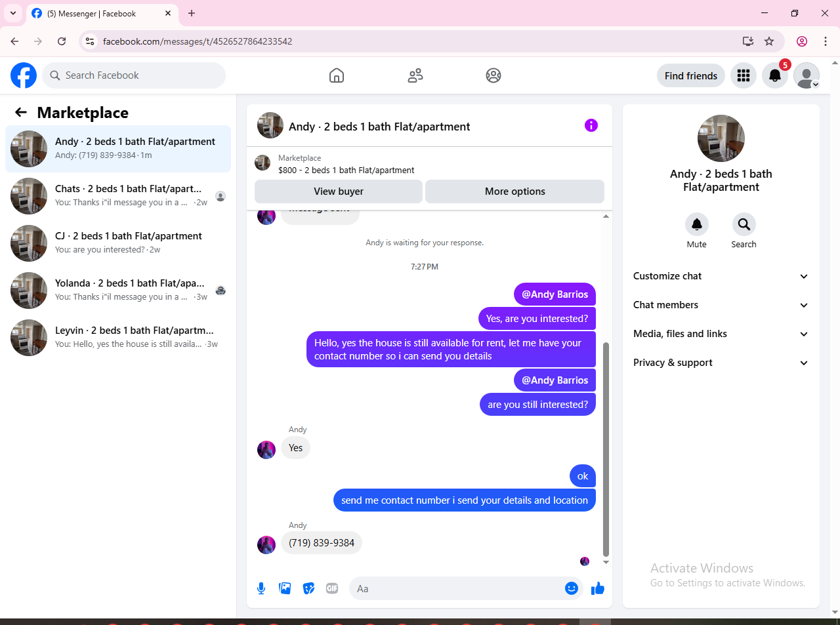Click the install app icon in address bar
The height and width of the screenshot is (625, 840).
coord(747,41)
